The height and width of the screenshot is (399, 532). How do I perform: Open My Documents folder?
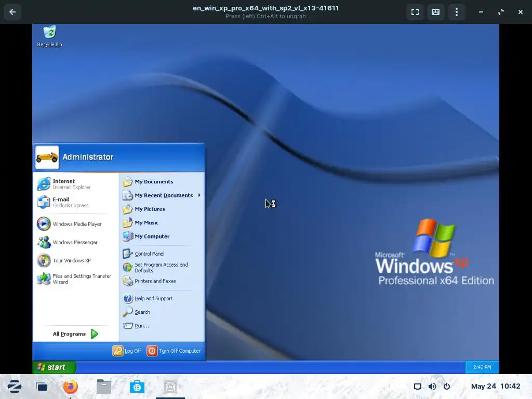[162, 181]
